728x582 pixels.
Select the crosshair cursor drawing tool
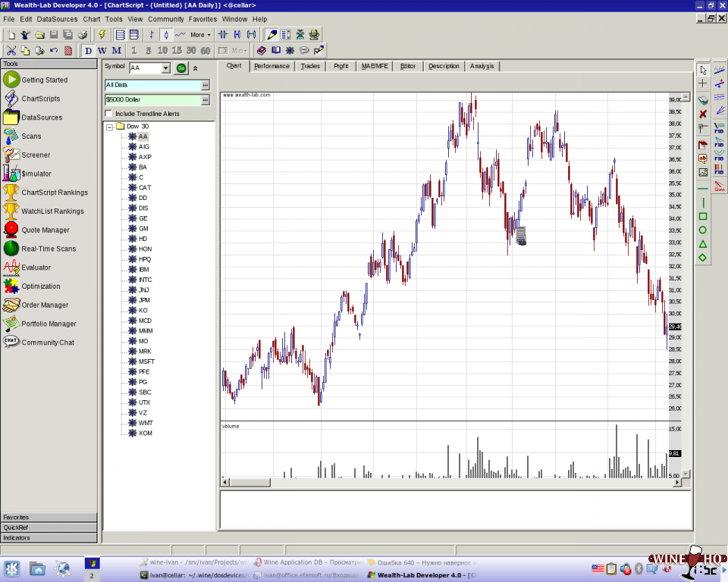(x=703, y=83)
